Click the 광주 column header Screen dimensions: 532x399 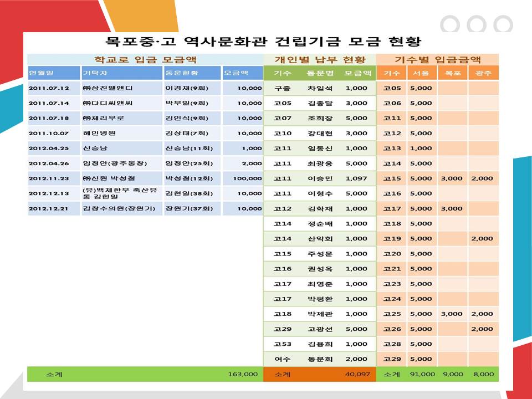point(483,73)
